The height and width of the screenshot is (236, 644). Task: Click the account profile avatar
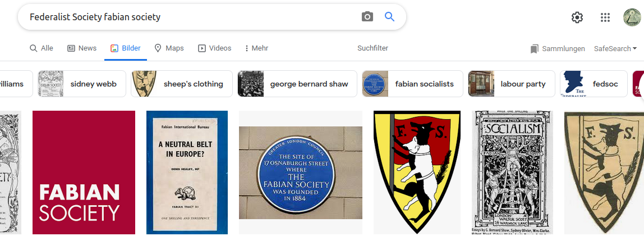coord(633,17)
